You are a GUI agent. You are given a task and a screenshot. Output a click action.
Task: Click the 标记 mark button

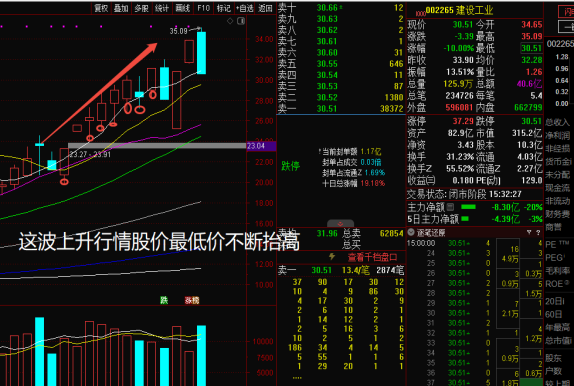tap(223, 8)
